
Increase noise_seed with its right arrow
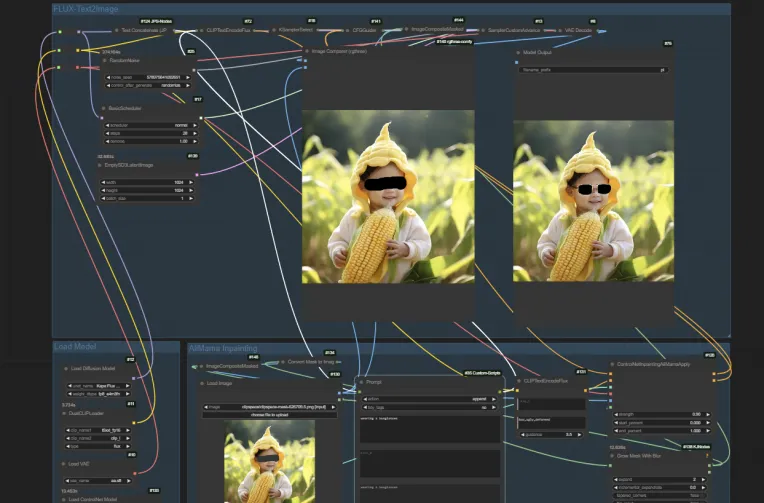pos(188,77)
